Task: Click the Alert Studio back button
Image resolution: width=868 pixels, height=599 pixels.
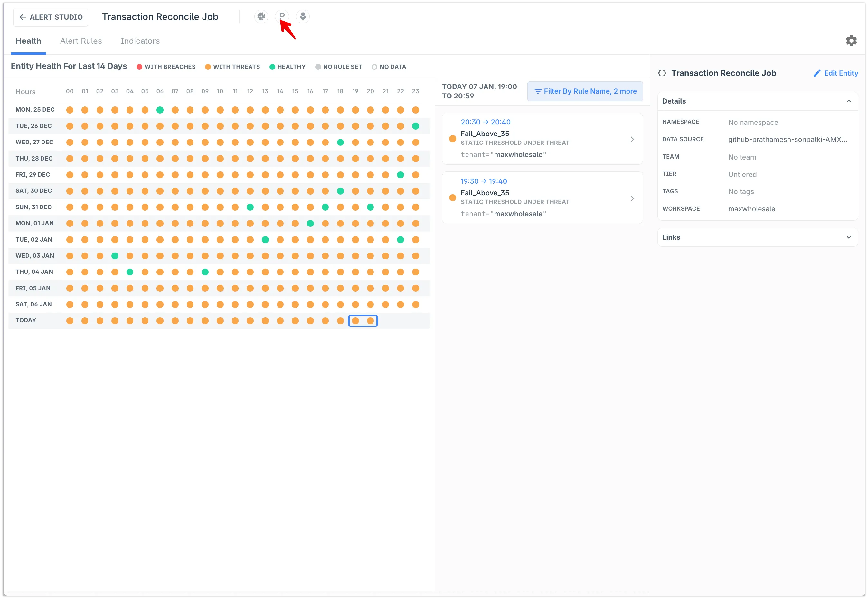Action: click(x=51, y=17)
